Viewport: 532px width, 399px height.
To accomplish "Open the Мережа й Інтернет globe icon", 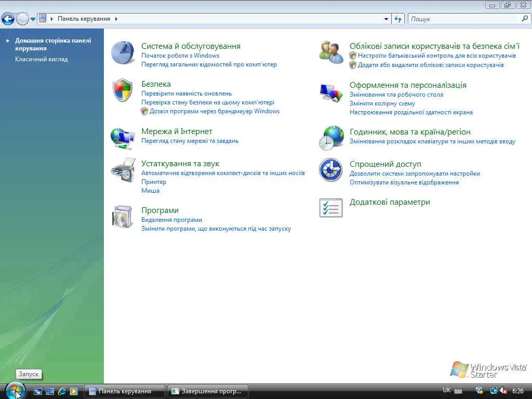I will tap(123, 138).
